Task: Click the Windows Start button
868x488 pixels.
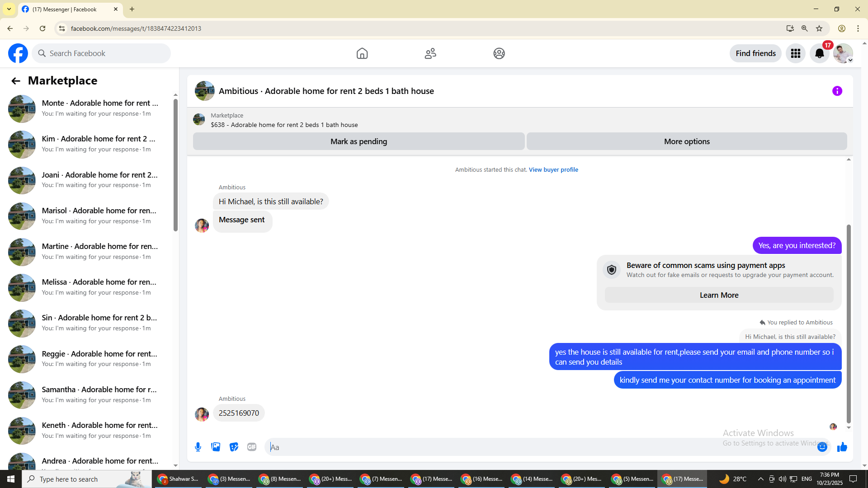Action: pyautogui.click(x=11, y=479)
